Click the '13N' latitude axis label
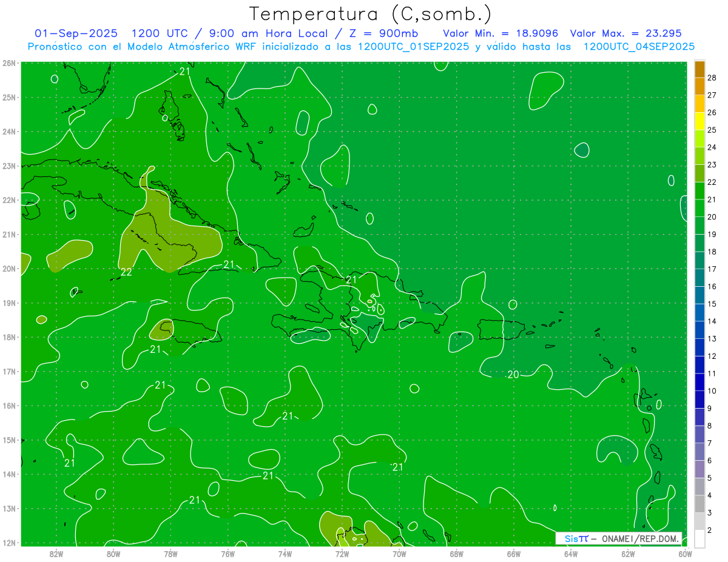728x562 pixels. 9,509
